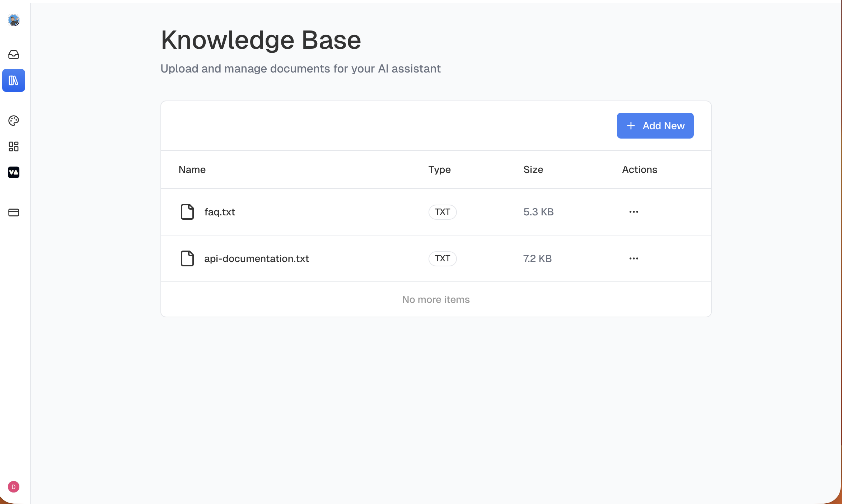Click the Add New button
Image resolution: width=842 pixels, height=504 pixels.
click(655, 126)
